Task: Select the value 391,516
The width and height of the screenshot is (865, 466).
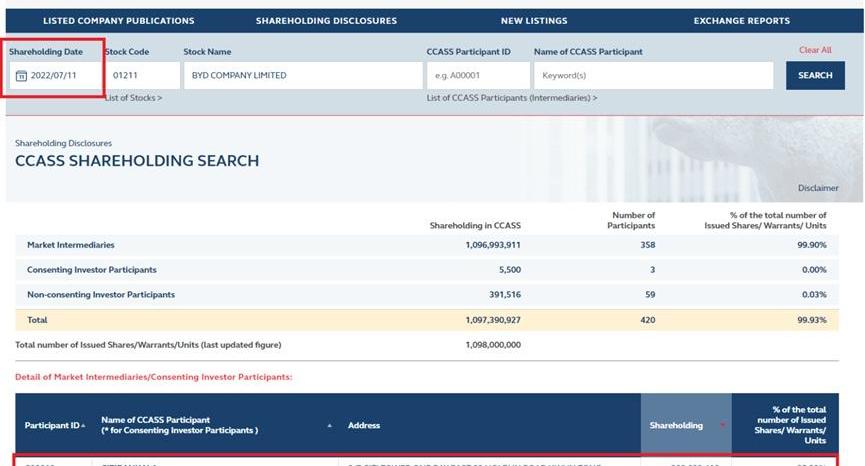Action: (x=505, y=294)
